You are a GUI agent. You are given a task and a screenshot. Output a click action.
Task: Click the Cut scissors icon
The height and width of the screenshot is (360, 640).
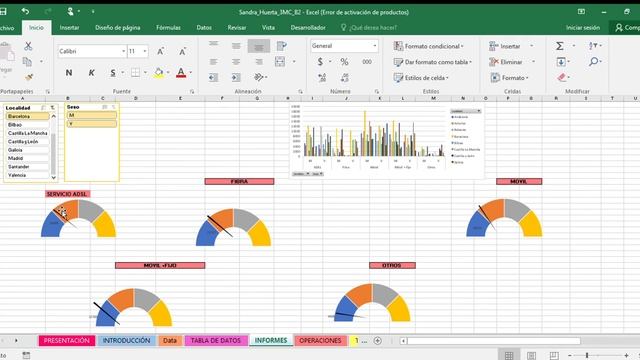[28, 46]
